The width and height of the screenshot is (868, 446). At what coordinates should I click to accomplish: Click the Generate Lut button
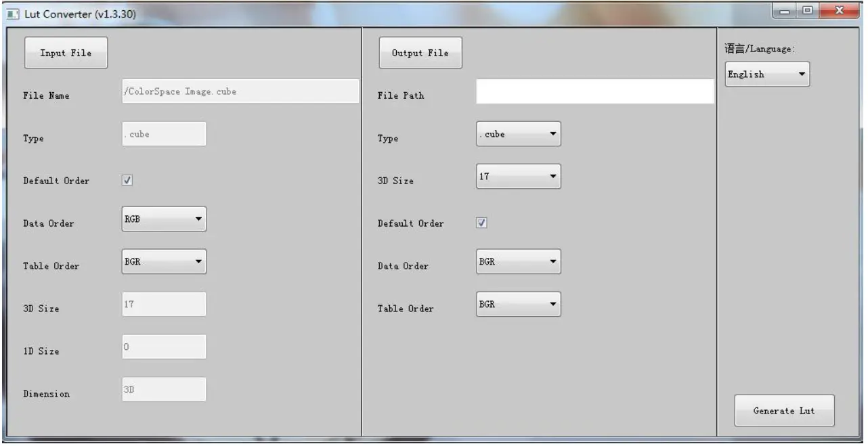coord(785,411)
